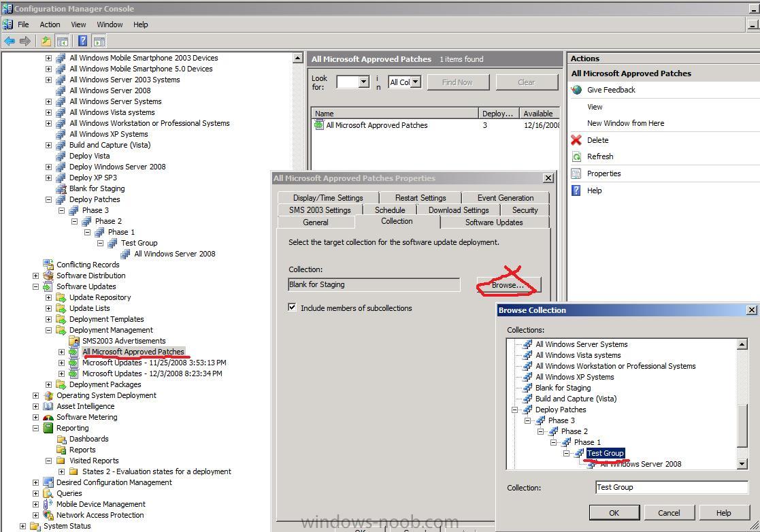Click the Software Metering gauge icon
Screen dimensions: 760x532
point(48,417)
